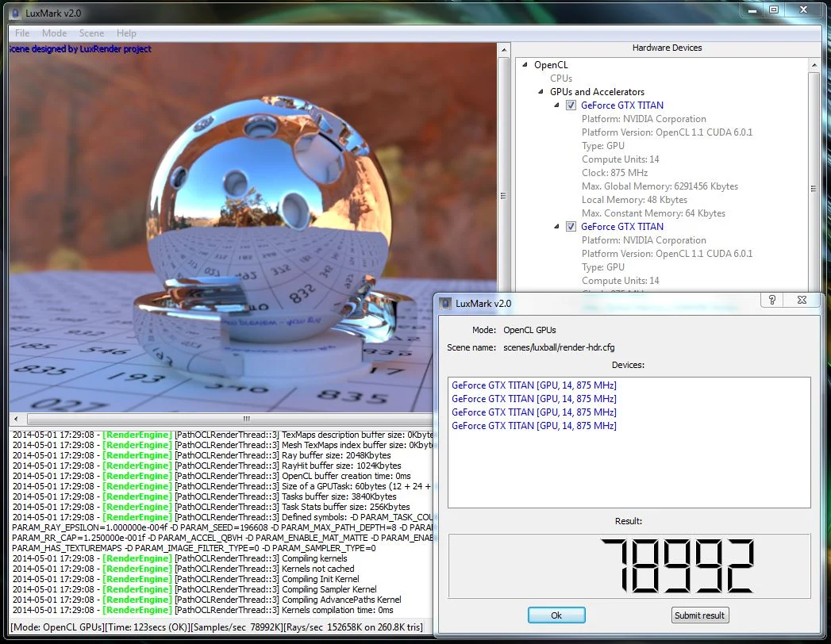
Task: Click first Platform: NVIDIA Corporation entry
Action: (644, 119)
